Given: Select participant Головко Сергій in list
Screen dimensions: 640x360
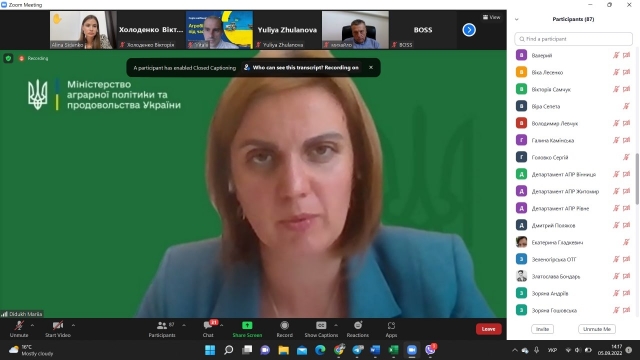Looking at the screenshot, I should 573,157.
